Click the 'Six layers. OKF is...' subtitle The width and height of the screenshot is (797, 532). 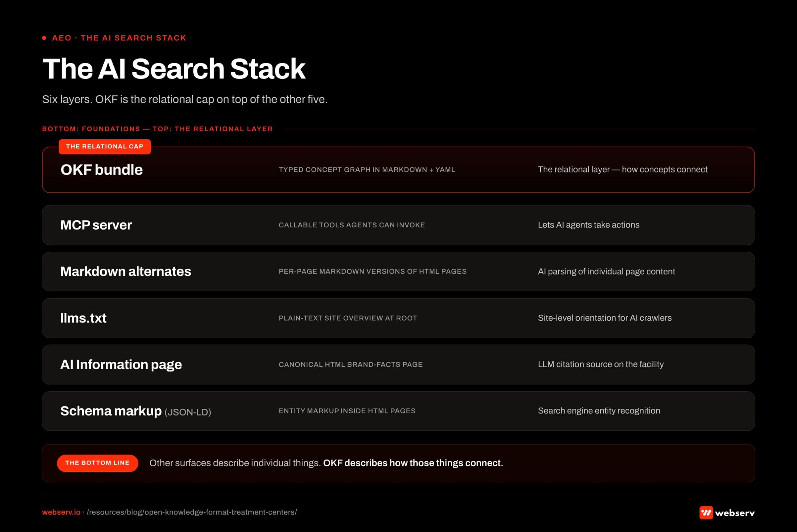pyautogui.click(x=185, y=99)
